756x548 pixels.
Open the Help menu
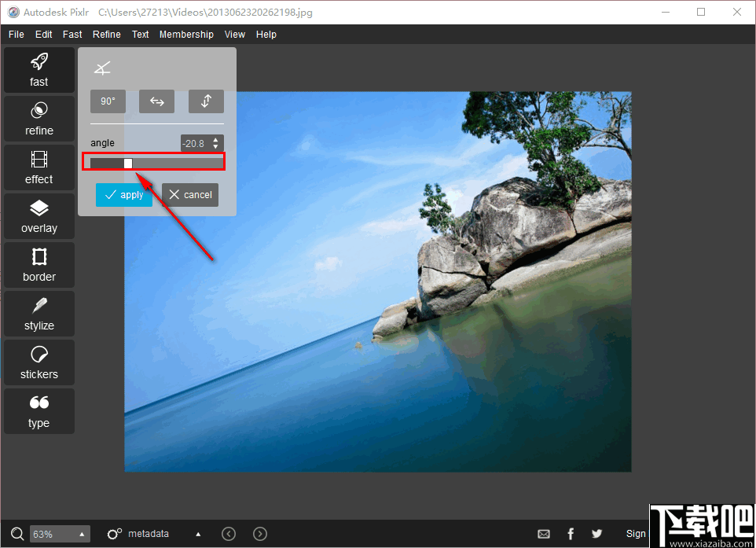266,35
